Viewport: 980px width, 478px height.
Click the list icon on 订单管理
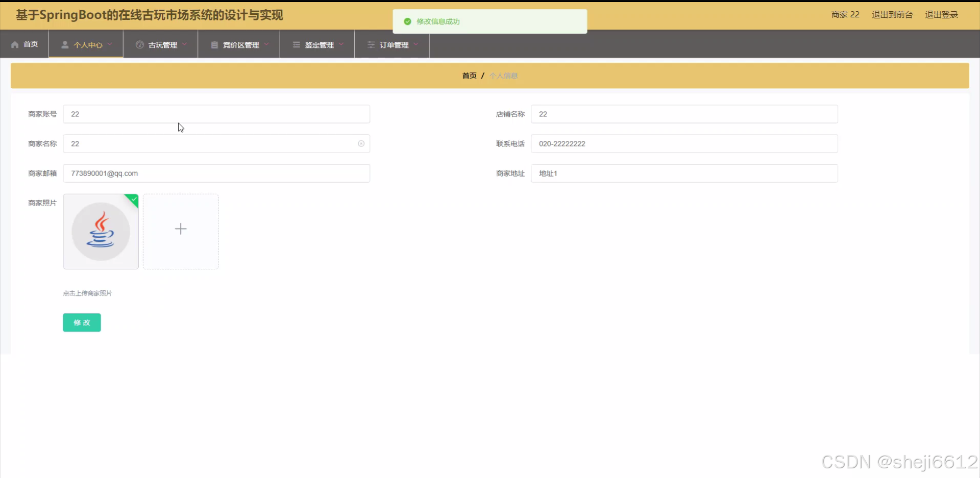tap(371, 44)
